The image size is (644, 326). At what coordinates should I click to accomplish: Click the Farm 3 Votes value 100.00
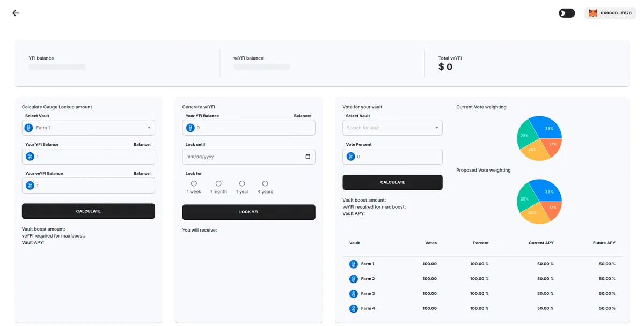click(x=430, y=294)
